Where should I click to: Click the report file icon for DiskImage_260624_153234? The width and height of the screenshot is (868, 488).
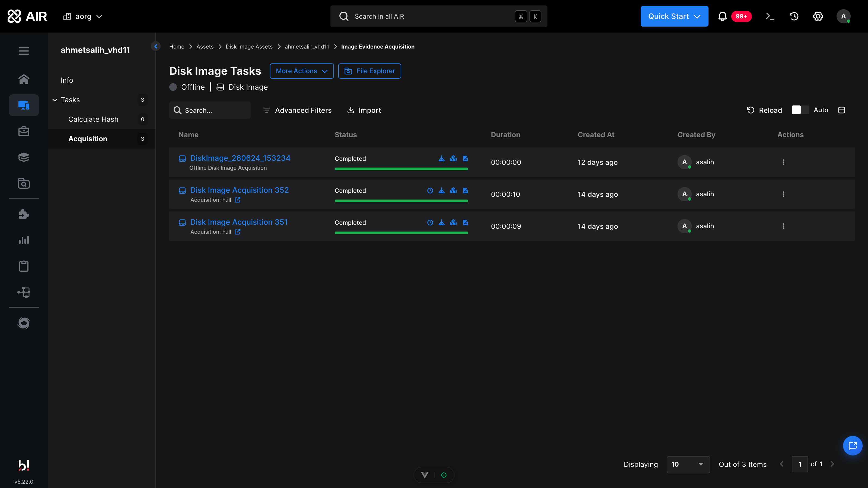point(465,159)
